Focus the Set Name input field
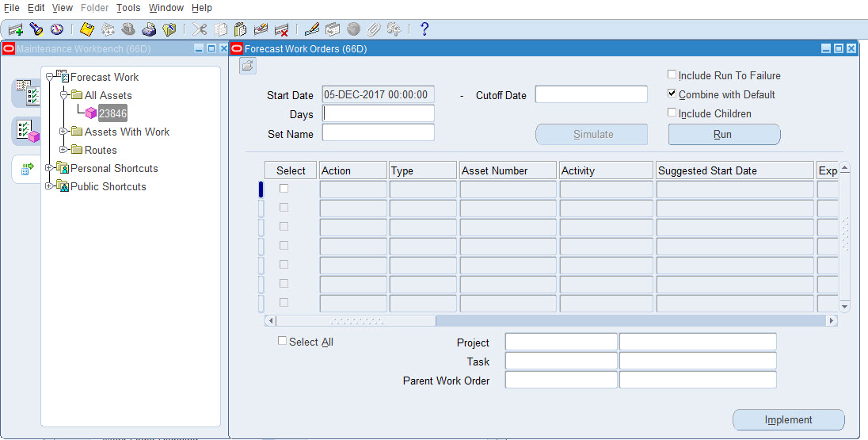This screenshot has width=868, height=440. [x=379, y=132]
